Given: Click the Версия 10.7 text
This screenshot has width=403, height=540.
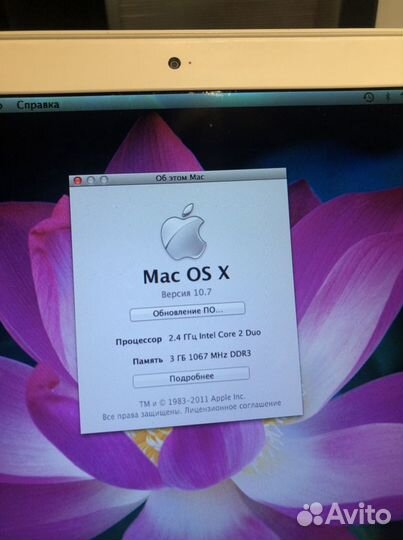Looking at the screenshot, I should pos(186,293).
